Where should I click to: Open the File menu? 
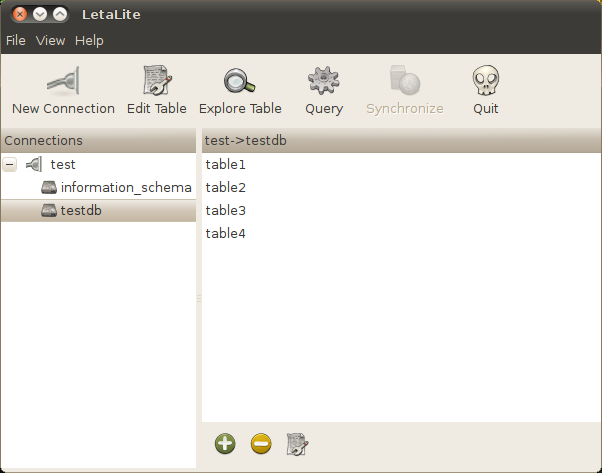coord(15,41)
